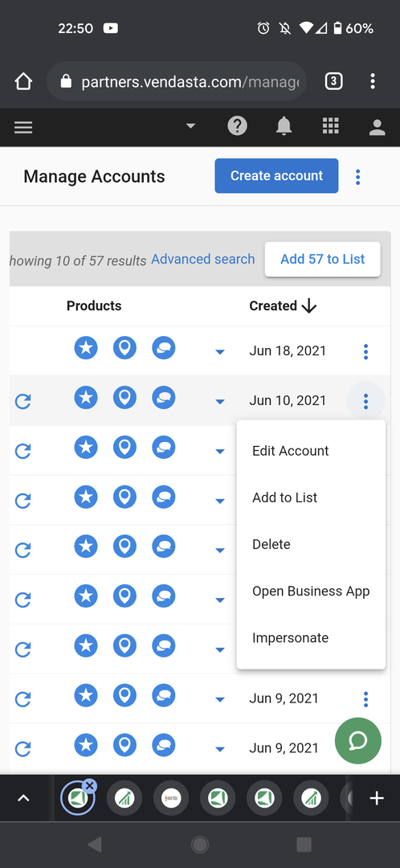Click the location pin product icon for Jun 10 row
This screenshot has height=868, width=400.
(x=124, y=398)
